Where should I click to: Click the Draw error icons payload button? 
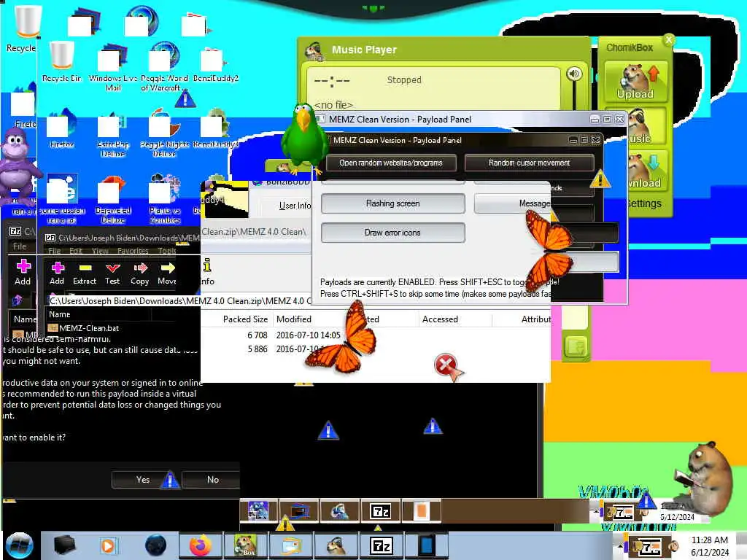coord(393,233)
